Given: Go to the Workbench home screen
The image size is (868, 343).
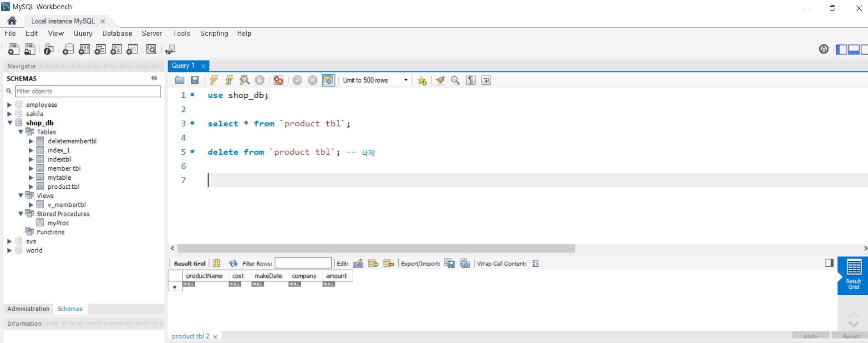Looking at the screenshot, I should tap(12, 21).
